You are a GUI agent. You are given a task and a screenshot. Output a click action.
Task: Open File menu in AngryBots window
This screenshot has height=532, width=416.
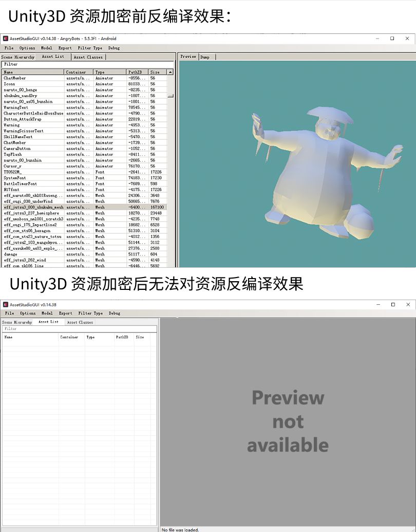click(9, 48)
